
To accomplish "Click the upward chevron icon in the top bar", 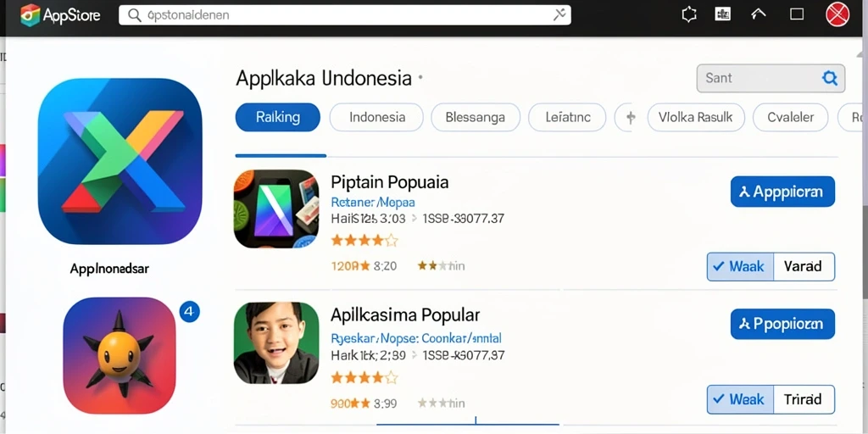I will point(759,14).
